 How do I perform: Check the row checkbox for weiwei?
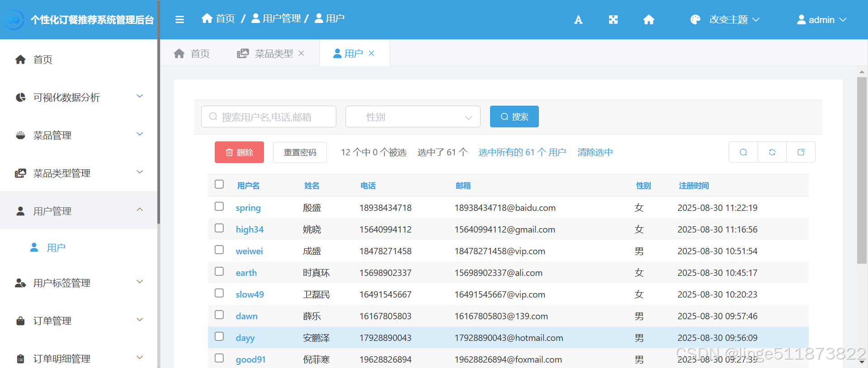[x=219, y=250]
